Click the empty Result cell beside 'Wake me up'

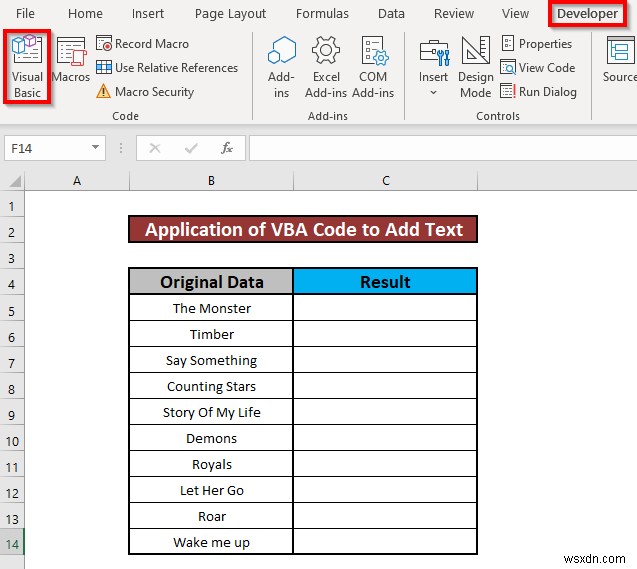[385, 542]
